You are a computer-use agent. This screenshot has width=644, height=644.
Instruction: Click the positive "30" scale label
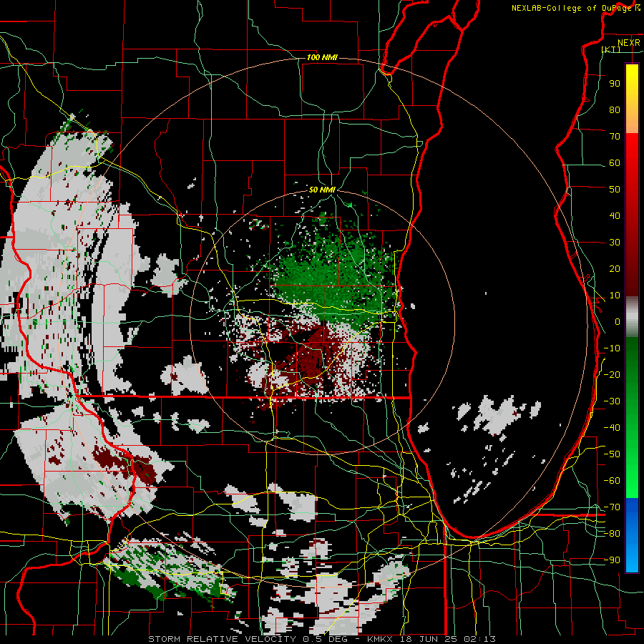(x=615, y=243)
